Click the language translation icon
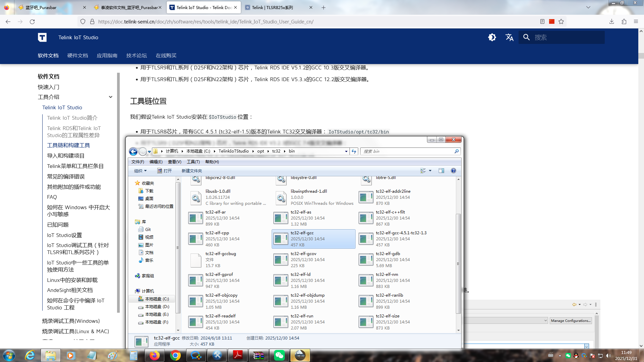 [509, 38]
